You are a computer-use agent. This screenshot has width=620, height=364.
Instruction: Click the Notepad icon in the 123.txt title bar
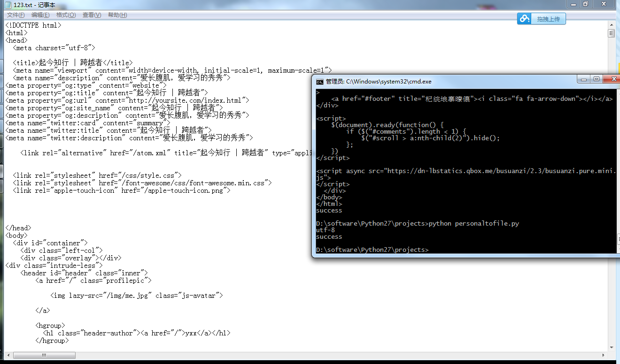coord(8,5)
